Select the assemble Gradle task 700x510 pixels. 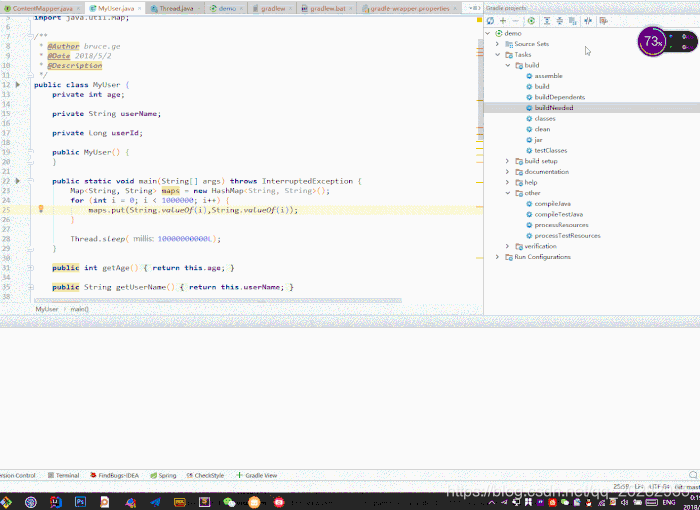tap(548, 76)
